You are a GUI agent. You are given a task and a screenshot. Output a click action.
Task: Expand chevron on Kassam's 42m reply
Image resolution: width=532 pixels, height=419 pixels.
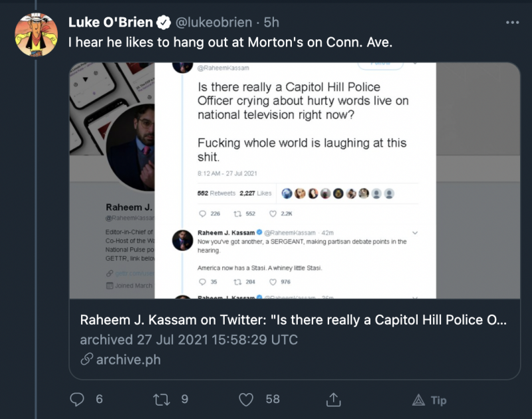(x=415, y=232)
